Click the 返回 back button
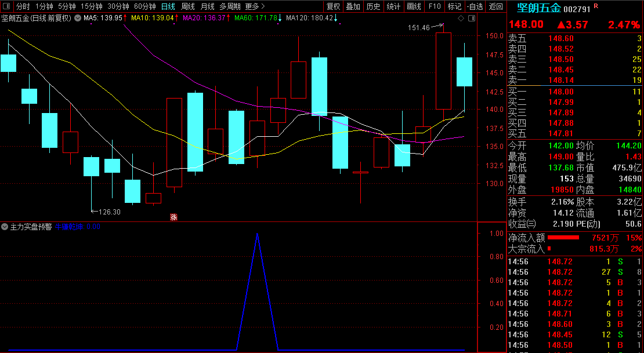This screenshot has height=353, width=644. pos(496,6)
